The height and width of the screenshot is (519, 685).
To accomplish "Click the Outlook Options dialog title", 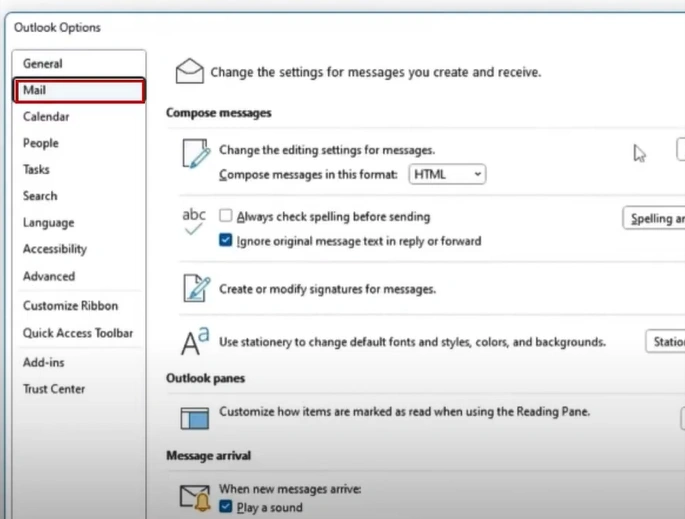I will (57, 28).
